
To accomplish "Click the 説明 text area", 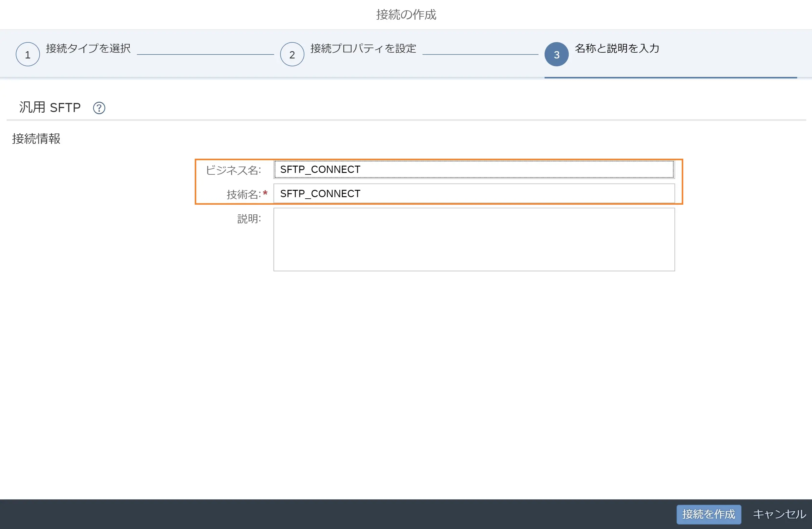I will (x=474, y=240).
